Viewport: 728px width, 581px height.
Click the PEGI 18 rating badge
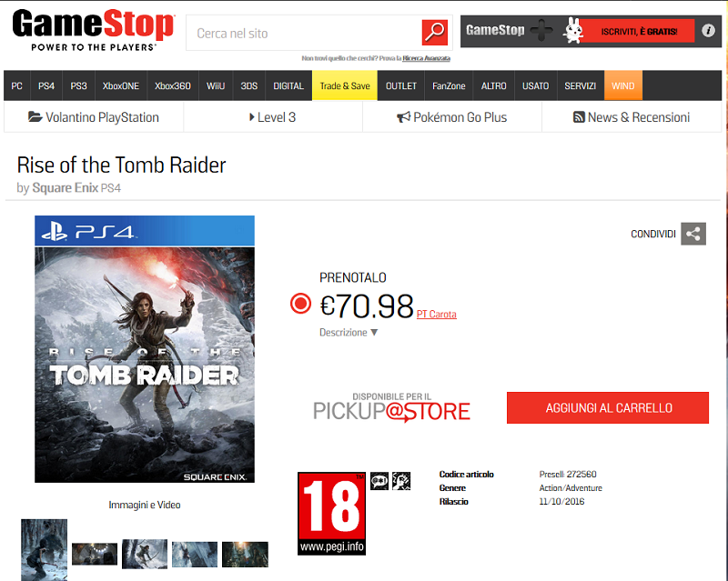pos(331,513)
